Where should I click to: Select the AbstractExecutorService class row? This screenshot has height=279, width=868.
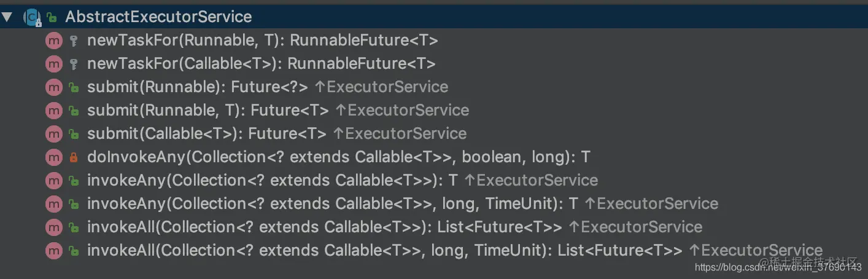click(x=158, y=17)
